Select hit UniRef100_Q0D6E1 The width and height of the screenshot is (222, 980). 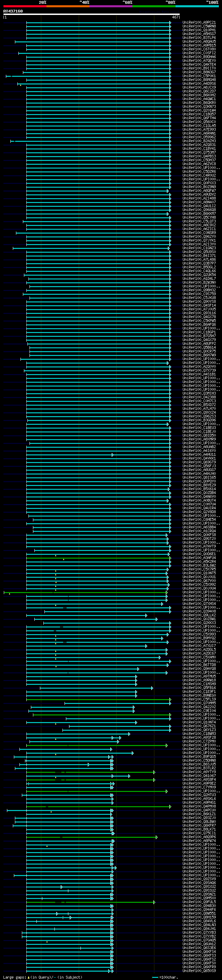coord(199,554)
